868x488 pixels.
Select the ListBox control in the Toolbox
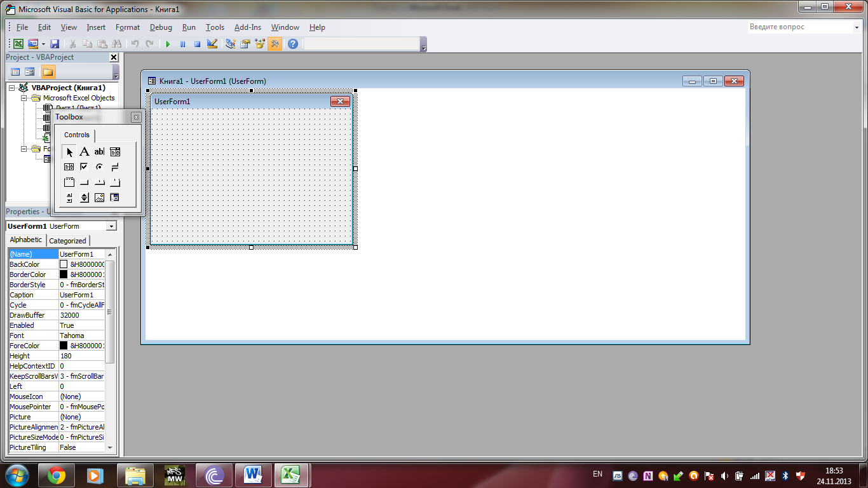tap(69, 167)
